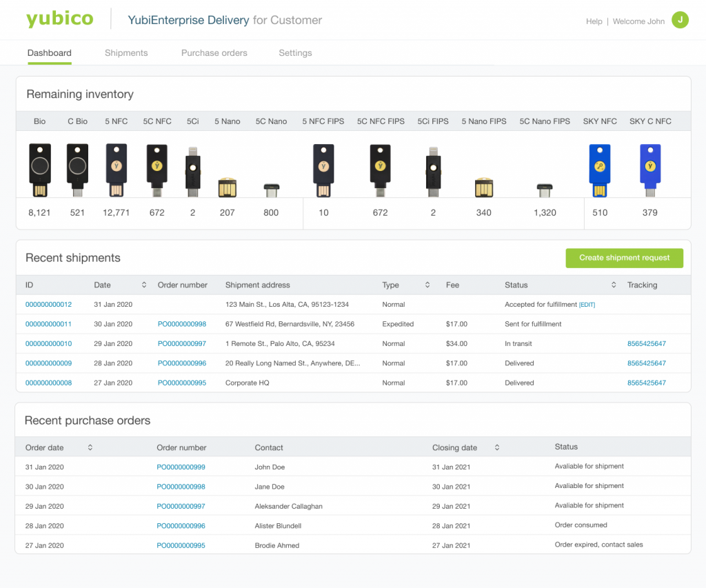Click Welcome John text
Screen dimensions: 706x588
[638, 21]
